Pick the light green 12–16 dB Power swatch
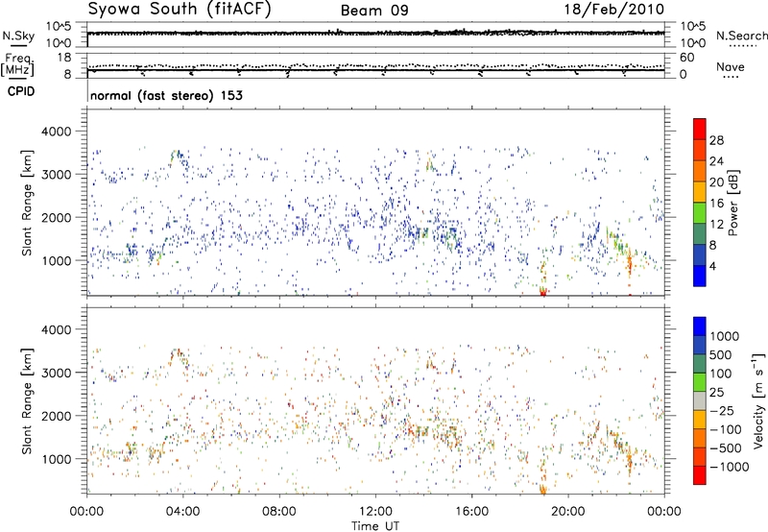This screenshot has height=532, width=768. 700,213
